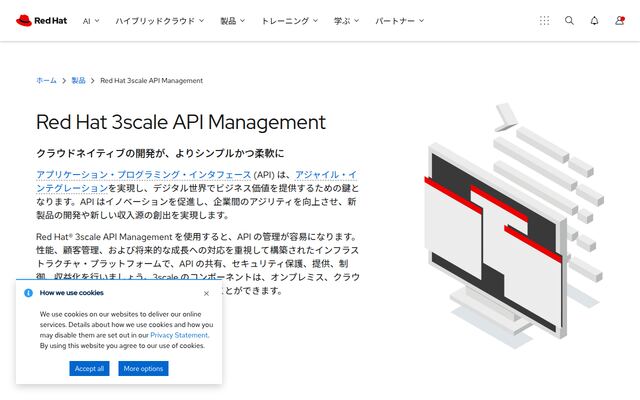Click the More options button
The height and width of the screenshot is (400, 640).
pyautogui.click(x=143, y=369)
